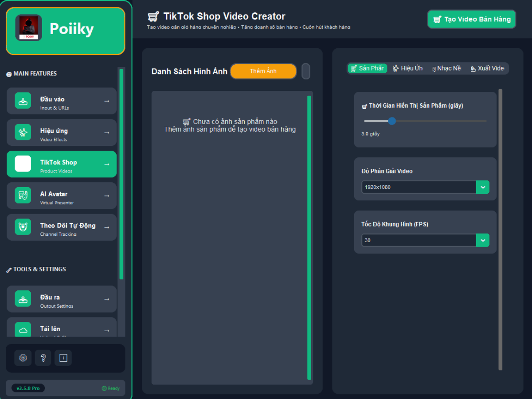The height and width of the screenshot is (399, 532).
Task: Click the Theo Dõi Tự Động tracking icon
Action: coord(23,227)
